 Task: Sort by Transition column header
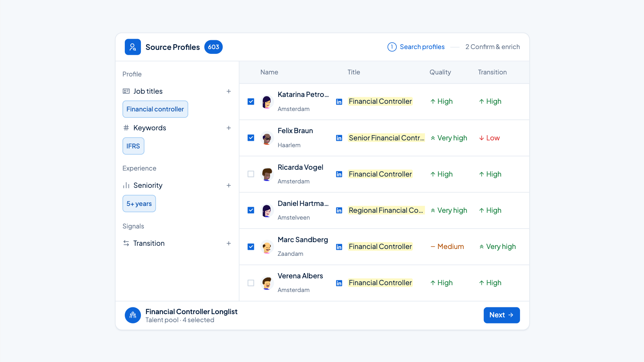point(492,72)
